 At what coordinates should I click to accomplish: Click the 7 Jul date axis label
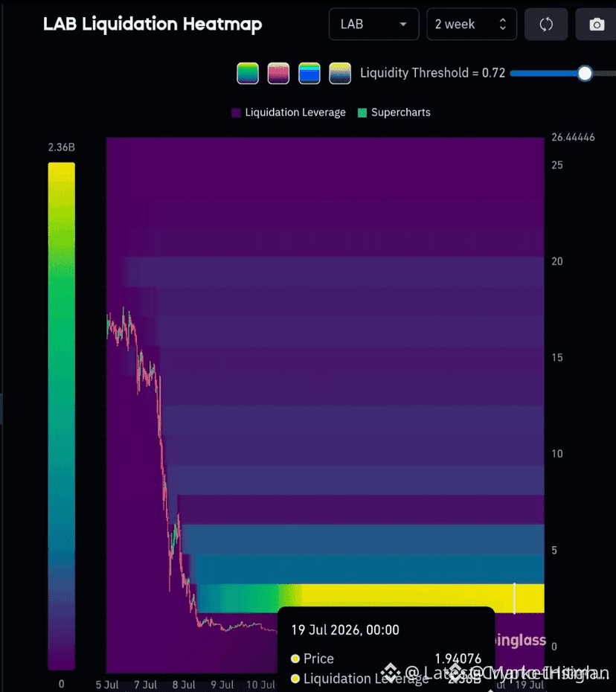pos(146,685)
